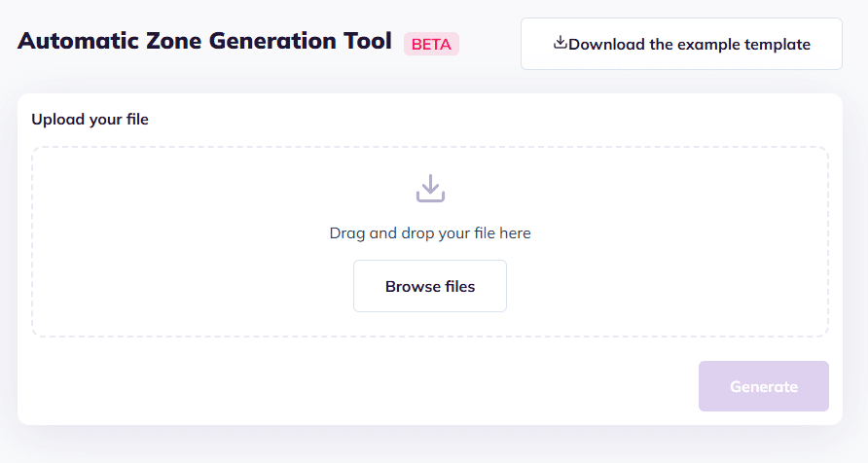Screen dimensions: 868x463
Task: Open the Browse files picker
Action: point(430,286)
